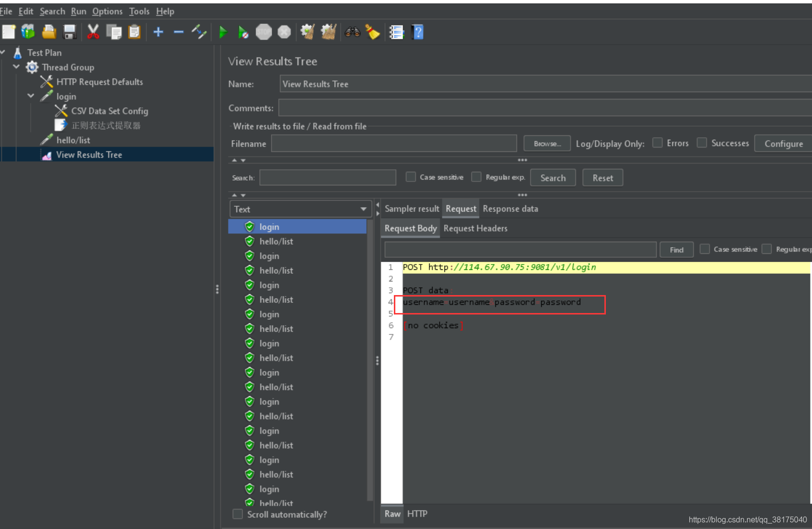
Task: Toggle Regular exp beside Find button
Action: [767, 249]
